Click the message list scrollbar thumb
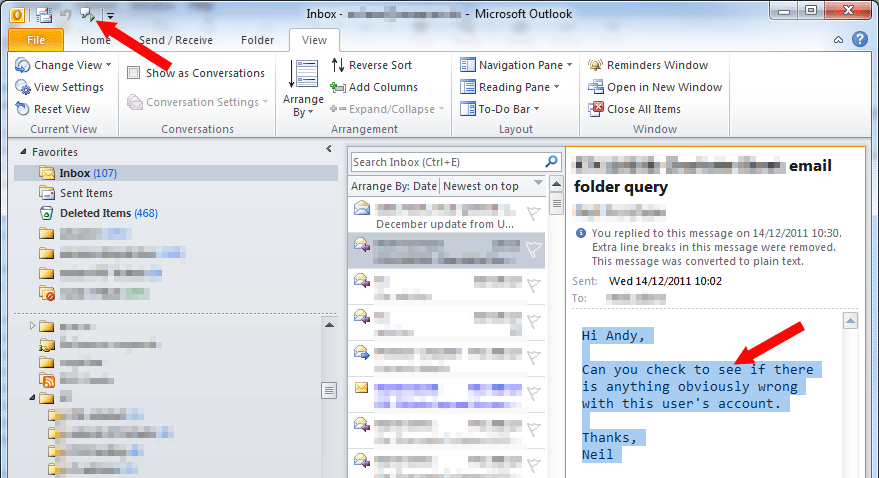This screenshot has height=478, width=879. [x=556, y=203]
